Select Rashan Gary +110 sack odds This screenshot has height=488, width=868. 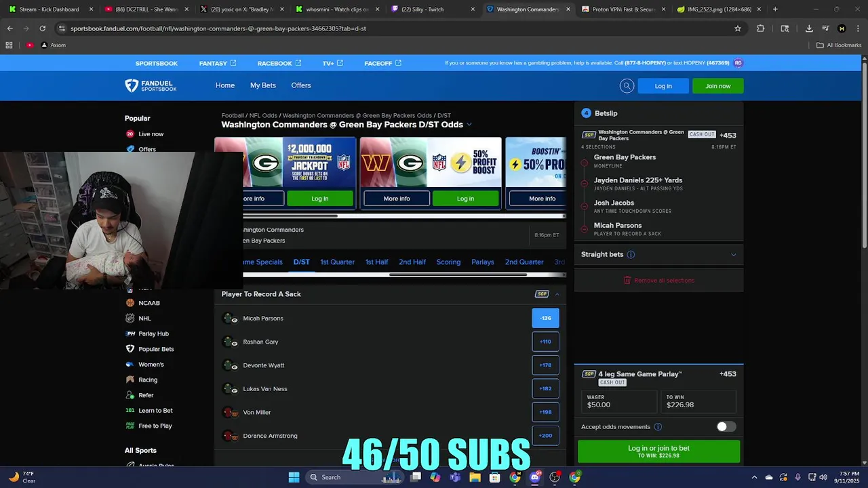coord(545,342)
